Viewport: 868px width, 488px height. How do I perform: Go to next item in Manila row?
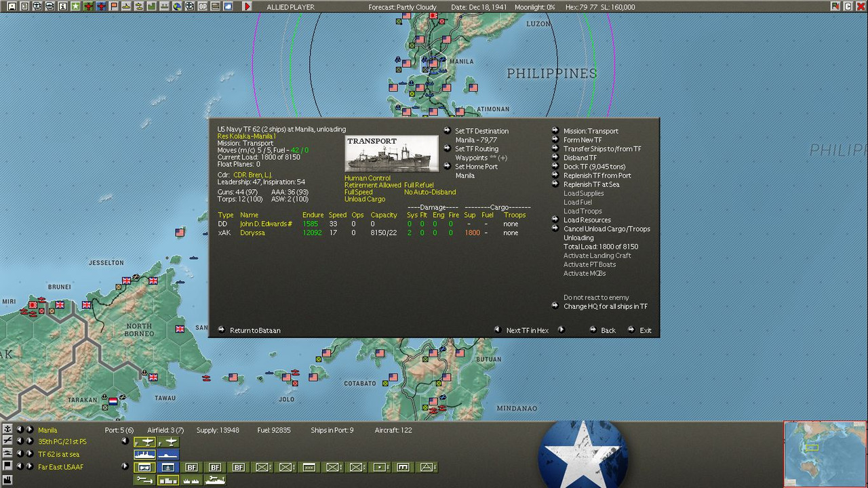[x=30, y=430]
